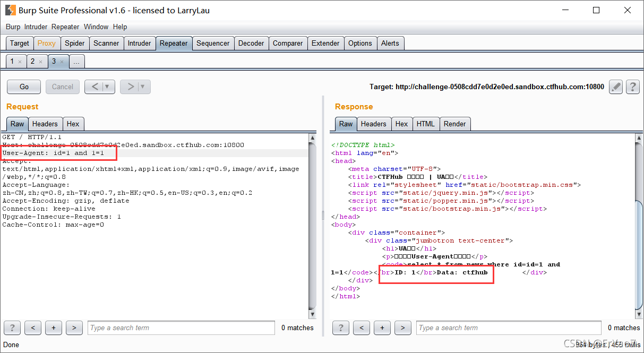This screenshot has height=353, width=644.
Task: Switch to the Intruder tool tab
Action: point(139,43)
